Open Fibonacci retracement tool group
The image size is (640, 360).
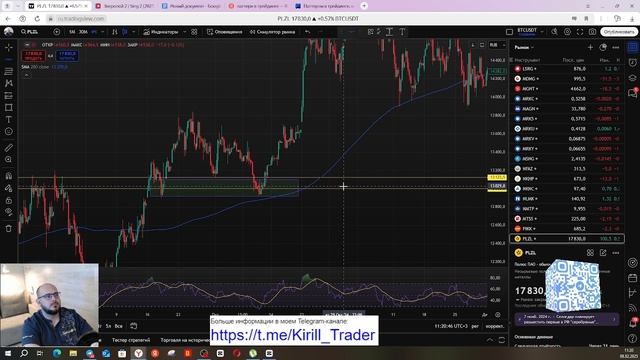(x=9, y=71)
